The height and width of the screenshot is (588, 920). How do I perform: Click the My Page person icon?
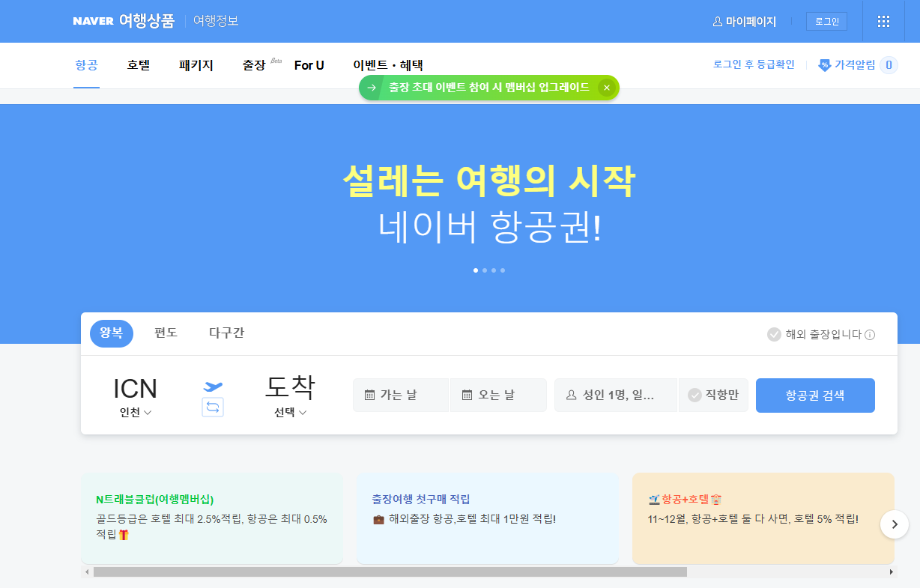(717, 22)
